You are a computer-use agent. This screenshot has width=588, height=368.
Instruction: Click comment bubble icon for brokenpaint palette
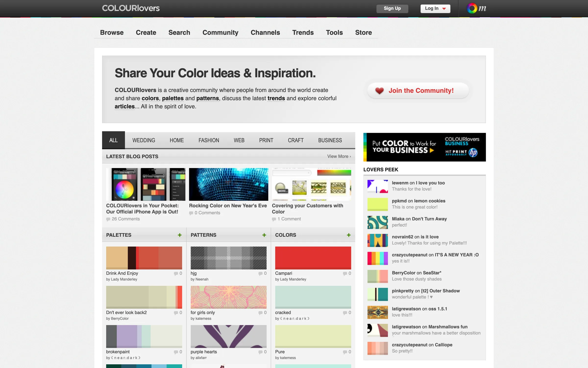tap(176, 352)
